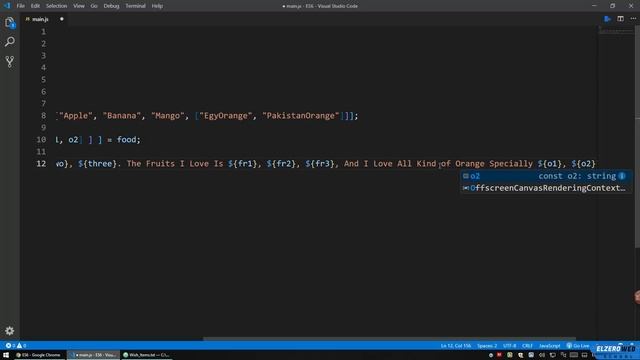Screen dimensions: 640x360
Task: Show errors and warnings count in status bar
Action: coord(16,346)
